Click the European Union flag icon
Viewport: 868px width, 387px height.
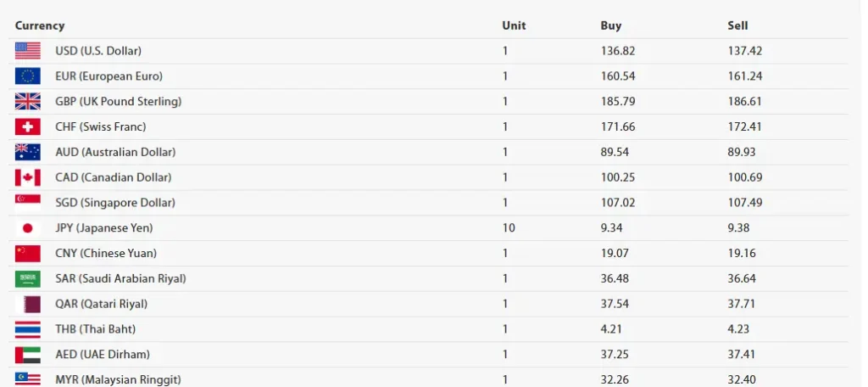(27, 76)
